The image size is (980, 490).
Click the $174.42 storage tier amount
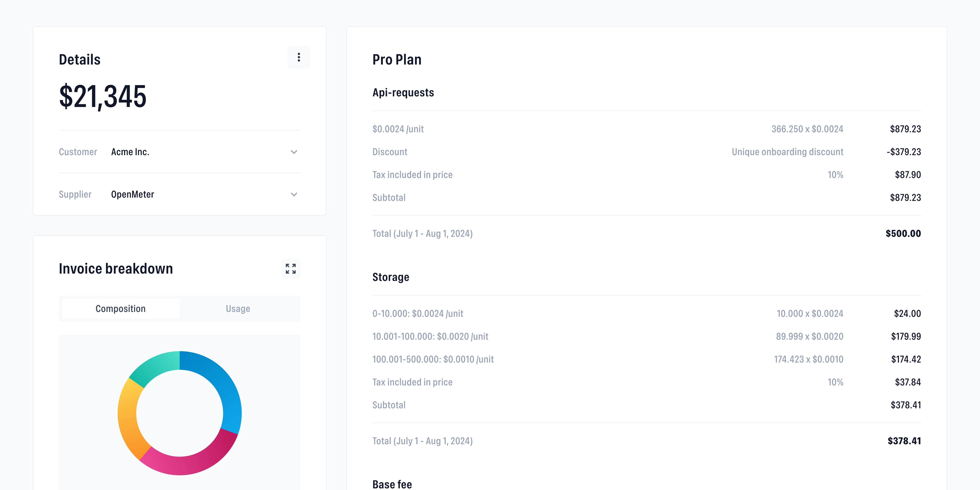(x=906, y=359)
